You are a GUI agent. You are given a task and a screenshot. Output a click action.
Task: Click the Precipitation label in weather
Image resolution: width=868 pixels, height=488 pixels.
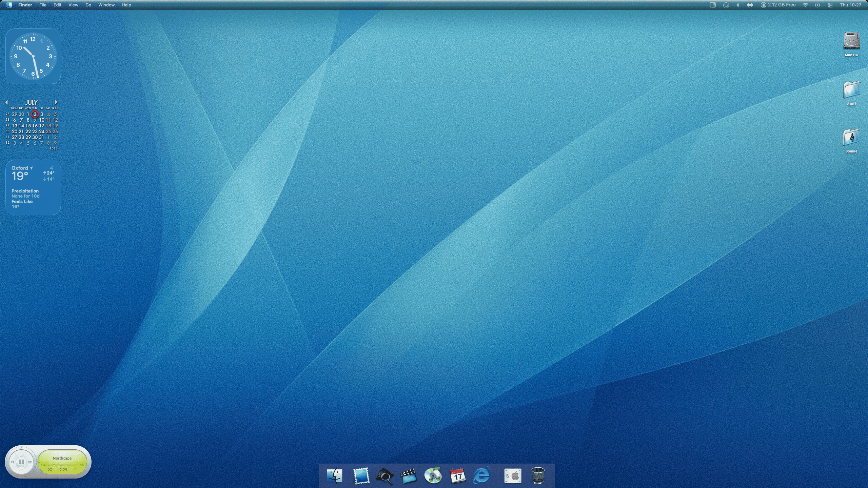pyautogui.click(x=25, y=191)
